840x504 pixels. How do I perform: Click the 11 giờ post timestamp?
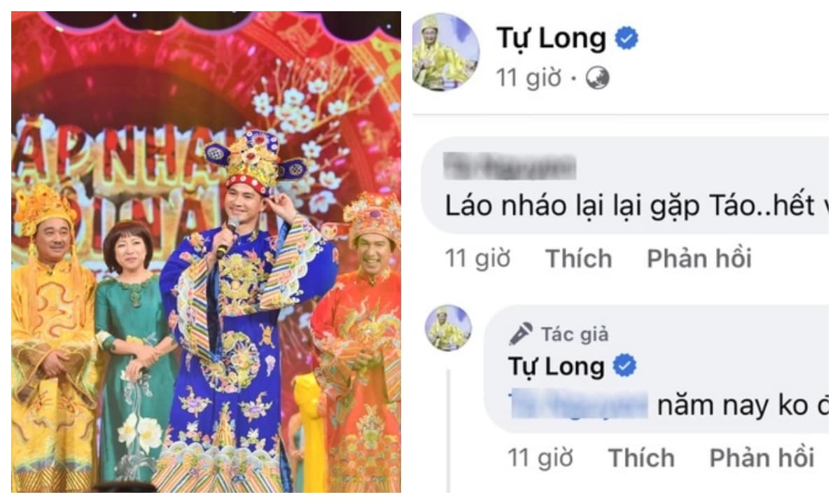528,79
